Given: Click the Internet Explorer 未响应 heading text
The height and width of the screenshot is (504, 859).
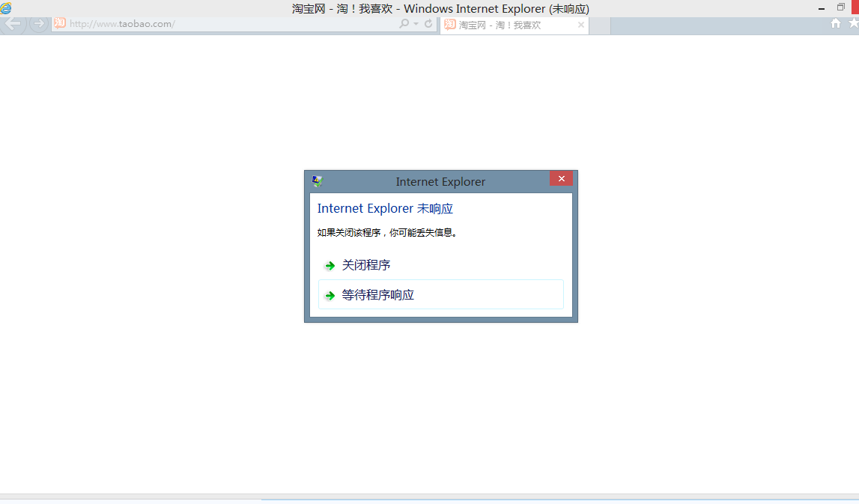Looking at the screenshot, I should [x=385, y=209].
